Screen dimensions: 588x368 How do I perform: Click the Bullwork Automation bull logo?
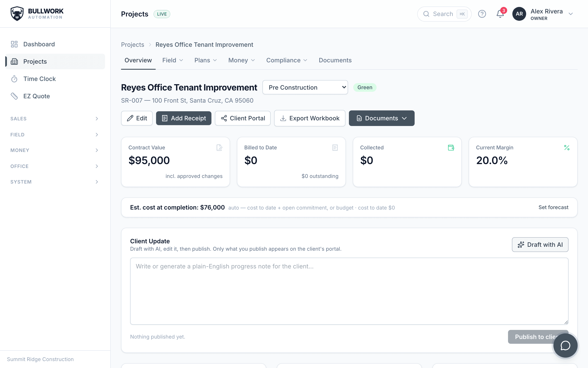click(x=17, y=14)
